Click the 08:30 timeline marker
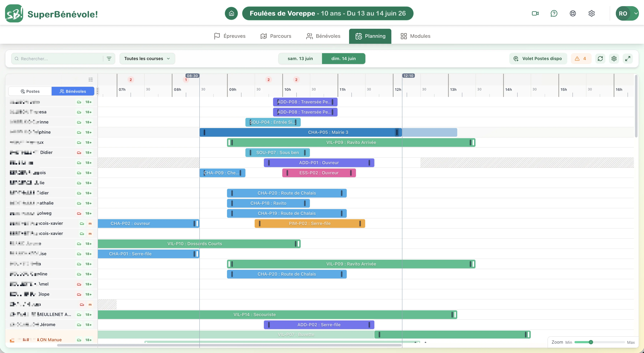This screenshot has width=644, height=353. click(192, 76)
